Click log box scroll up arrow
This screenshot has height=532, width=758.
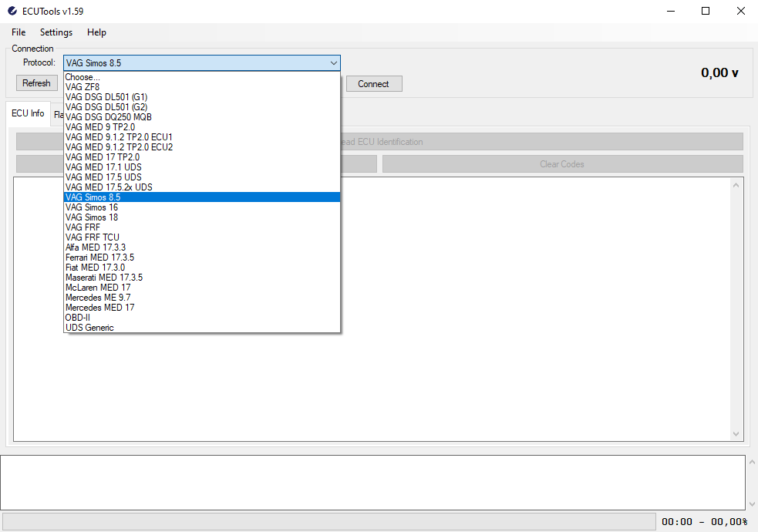click(752, 462)
